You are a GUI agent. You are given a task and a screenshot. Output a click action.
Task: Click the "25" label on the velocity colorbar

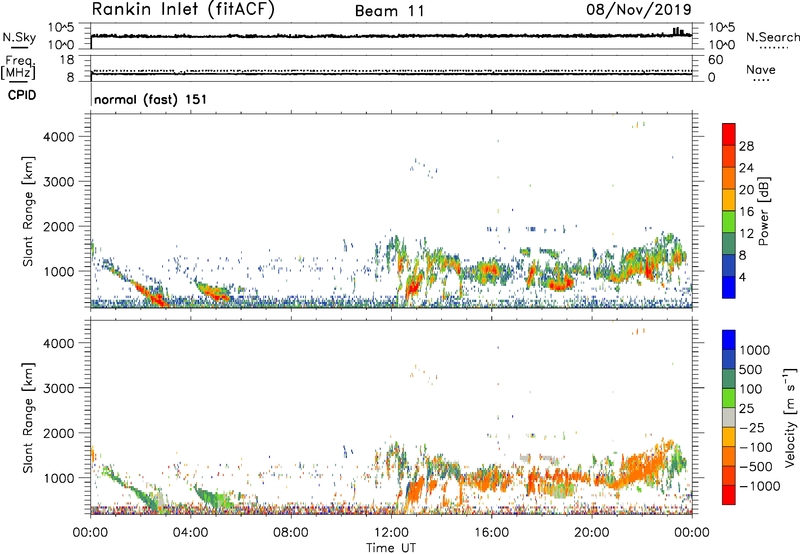[x=746, y=409]
